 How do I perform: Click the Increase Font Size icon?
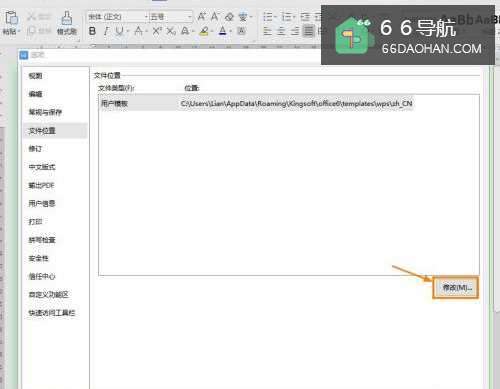(202, 16)
